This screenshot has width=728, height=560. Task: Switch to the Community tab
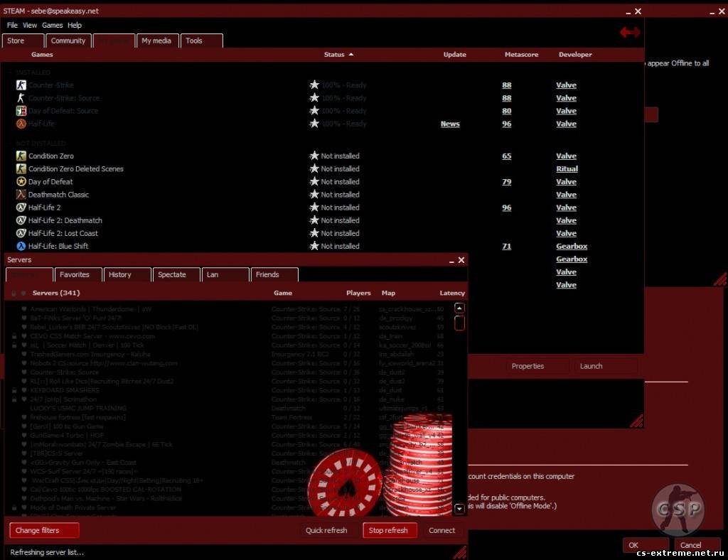pyautogui.click(x=68, y=41)
